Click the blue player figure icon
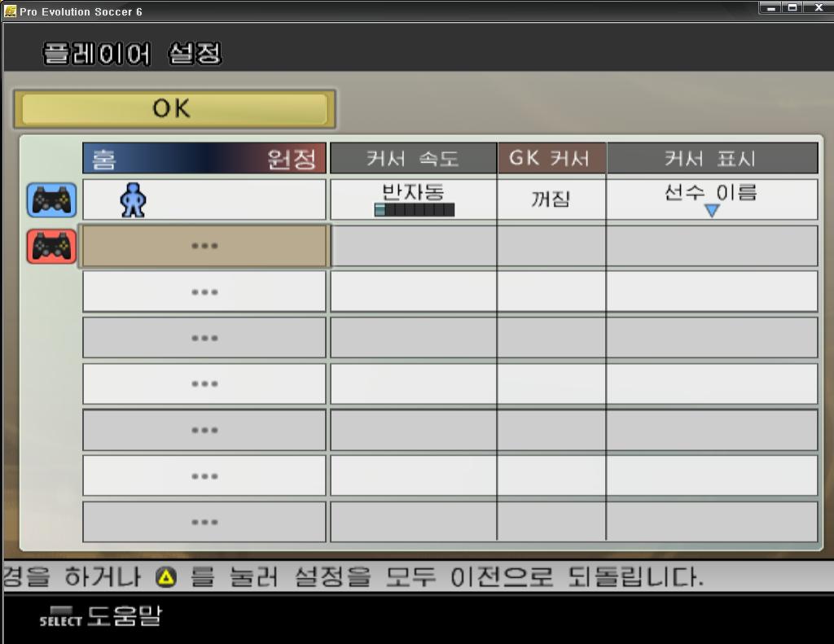 tap(133, 200)
